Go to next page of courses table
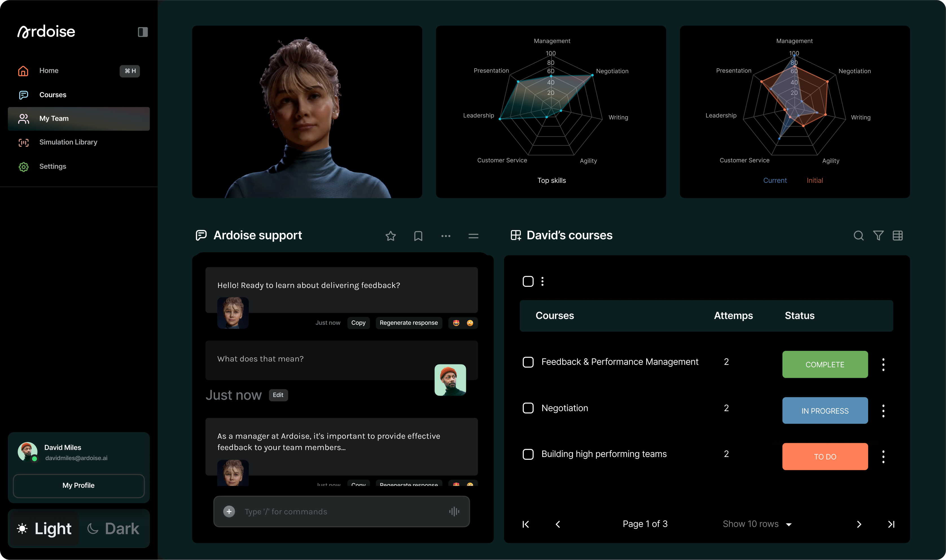This screenshot has height=560, width=946. click(859, 524)
